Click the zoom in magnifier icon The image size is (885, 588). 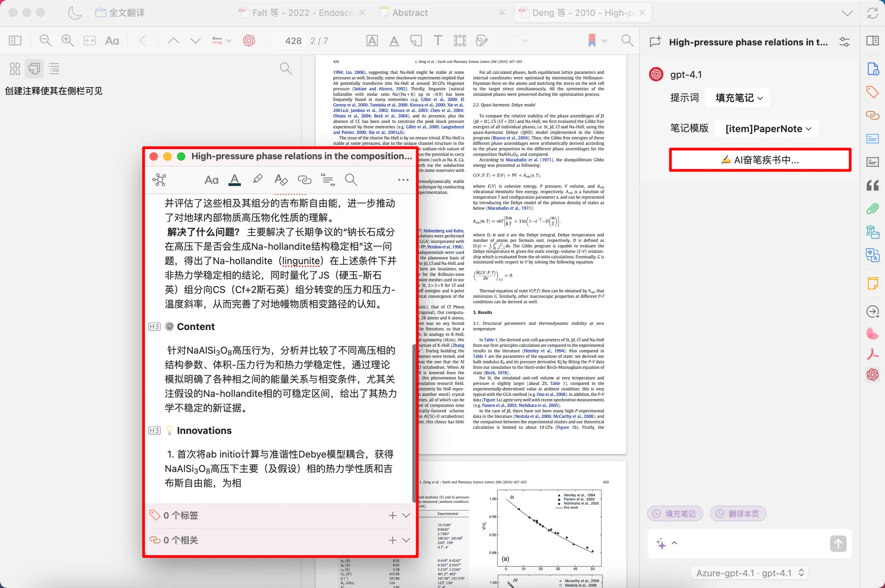67,41
